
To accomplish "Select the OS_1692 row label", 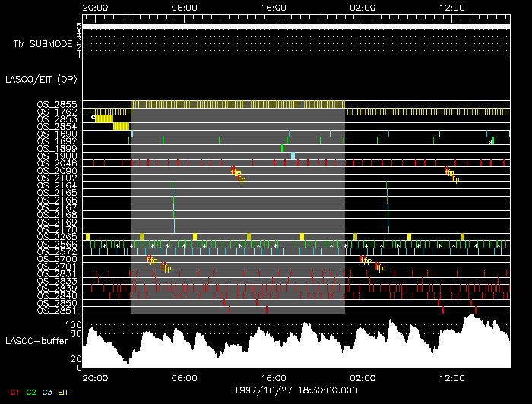I will 57,141.
